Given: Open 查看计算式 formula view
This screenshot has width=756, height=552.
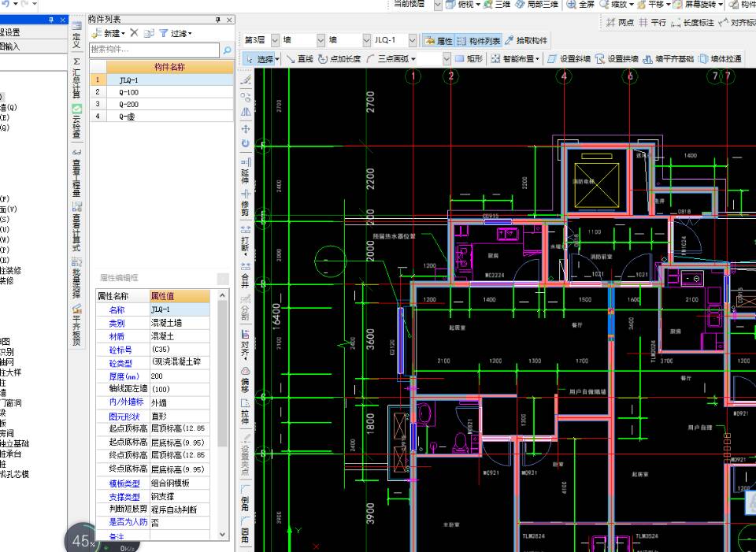Looking at the screenshot, I should [x=76, y=227].
